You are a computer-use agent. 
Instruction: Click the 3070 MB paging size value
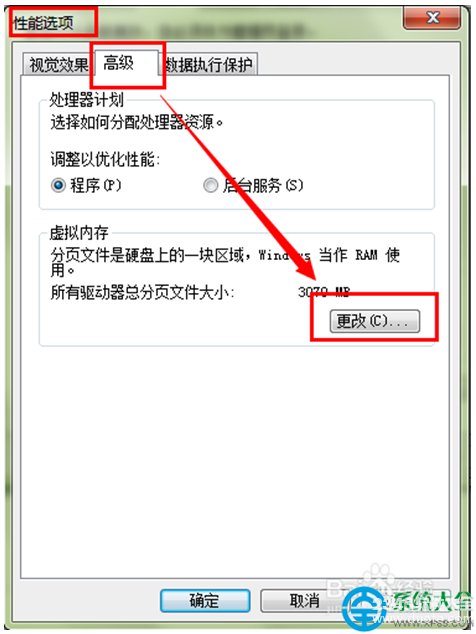point(324,292)
